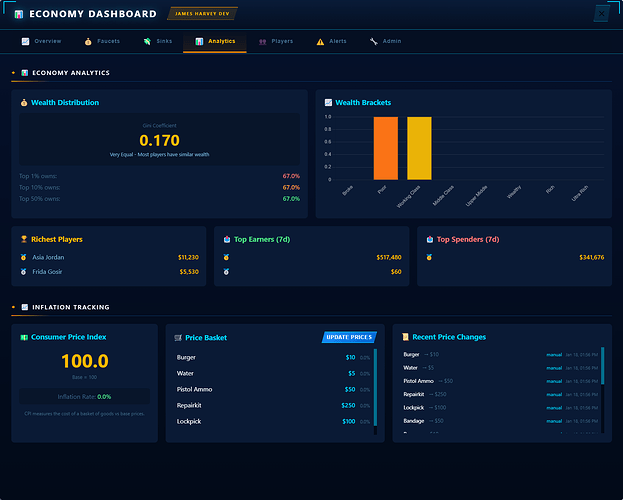Click the book icon in top-right corner
The height and width of the screenshot is (500, 623).
pos(601,14)
